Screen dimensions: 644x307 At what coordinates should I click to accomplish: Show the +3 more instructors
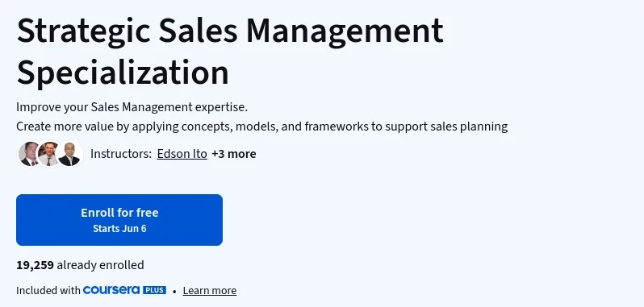234,154
